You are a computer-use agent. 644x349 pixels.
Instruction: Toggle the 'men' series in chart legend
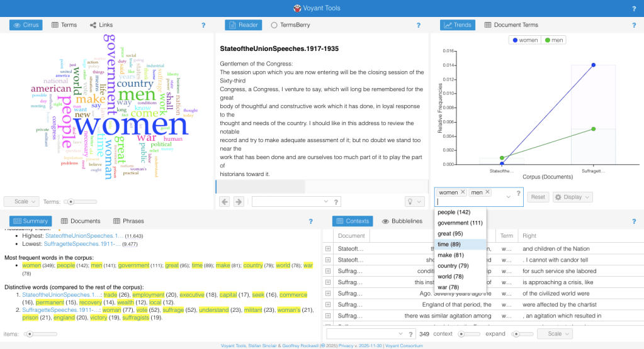click(555, 40)
